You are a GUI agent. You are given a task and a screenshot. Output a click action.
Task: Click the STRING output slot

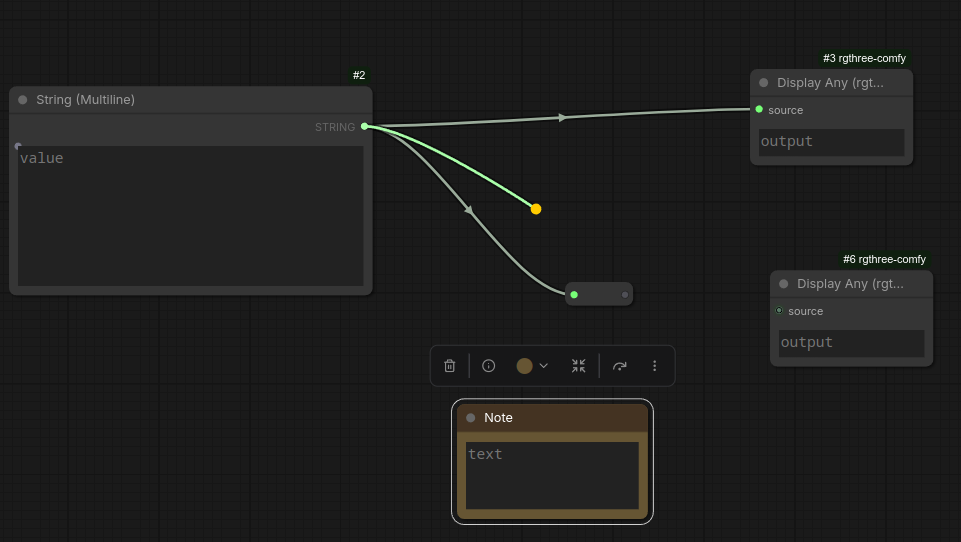pyautogui.click(x=365, y=126)
